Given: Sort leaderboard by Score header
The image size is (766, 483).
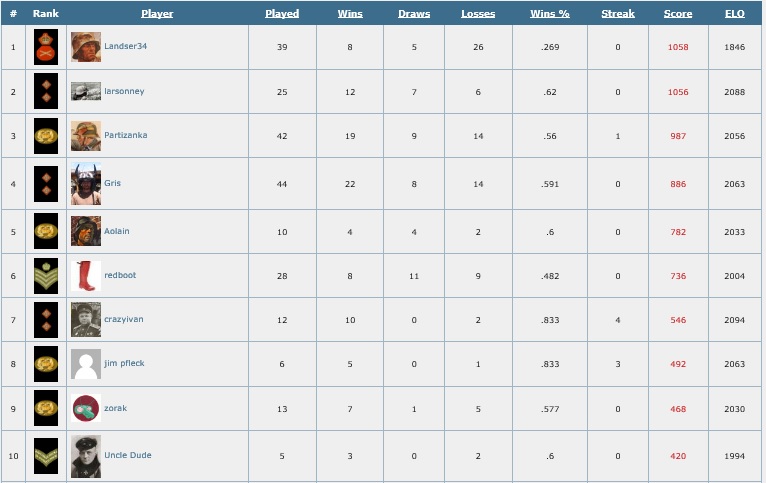Looking at the screenshot, I should (x=678, y=14).
